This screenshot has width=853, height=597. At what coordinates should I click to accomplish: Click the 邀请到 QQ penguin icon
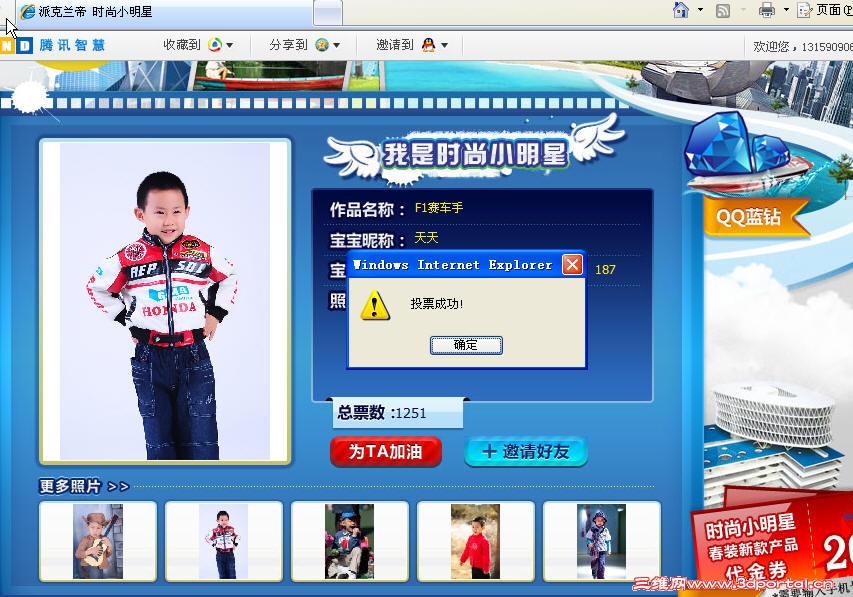(429, 45)
